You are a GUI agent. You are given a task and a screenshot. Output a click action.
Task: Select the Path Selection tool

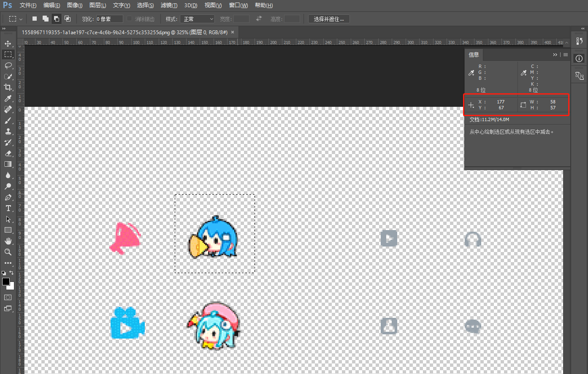[x=8, y=219]
